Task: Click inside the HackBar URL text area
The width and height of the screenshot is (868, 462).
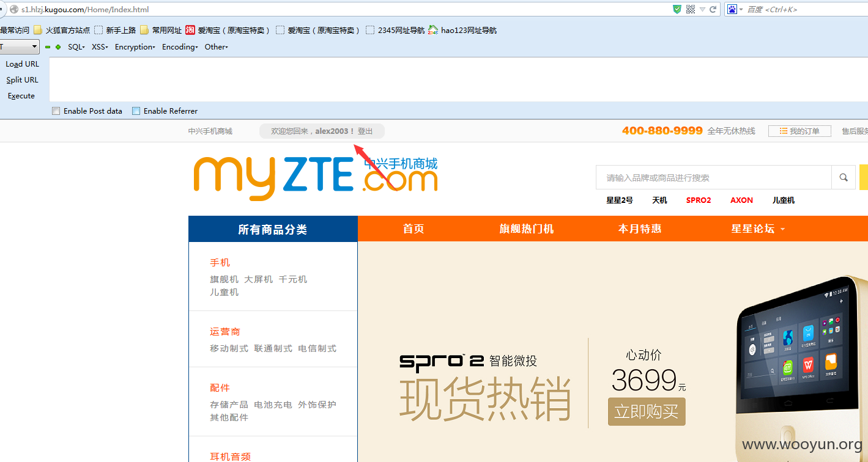Action: (x=458, y=79)
